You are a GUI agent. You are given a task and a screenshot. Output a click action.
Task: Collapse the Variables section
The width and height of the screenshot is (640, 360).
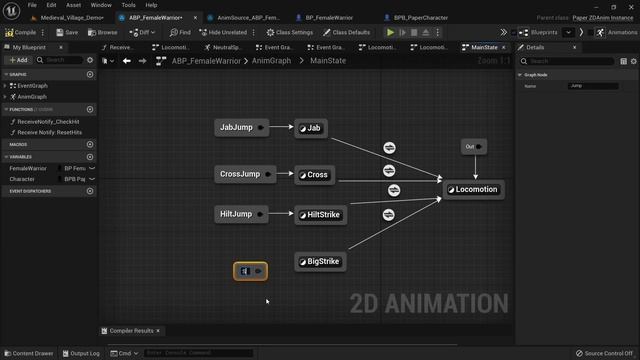click(x=6, y=157)
